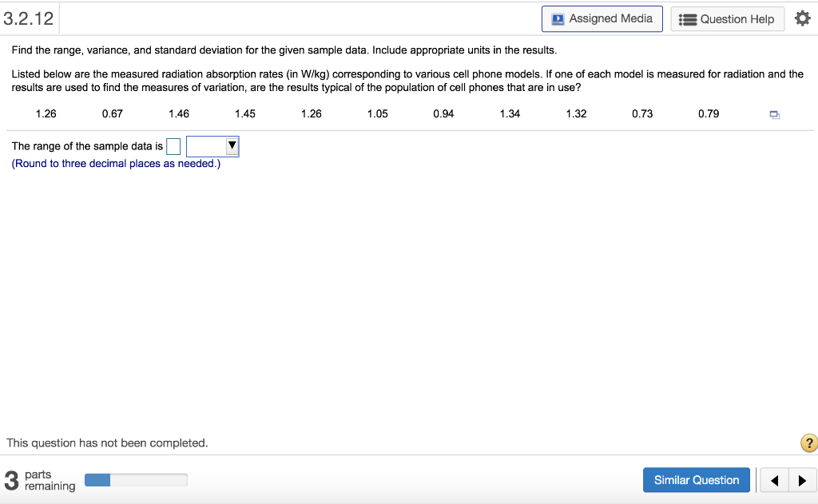Open the units dropdown for range
Viewport: 818px width, 504px height.
[212, 146]
